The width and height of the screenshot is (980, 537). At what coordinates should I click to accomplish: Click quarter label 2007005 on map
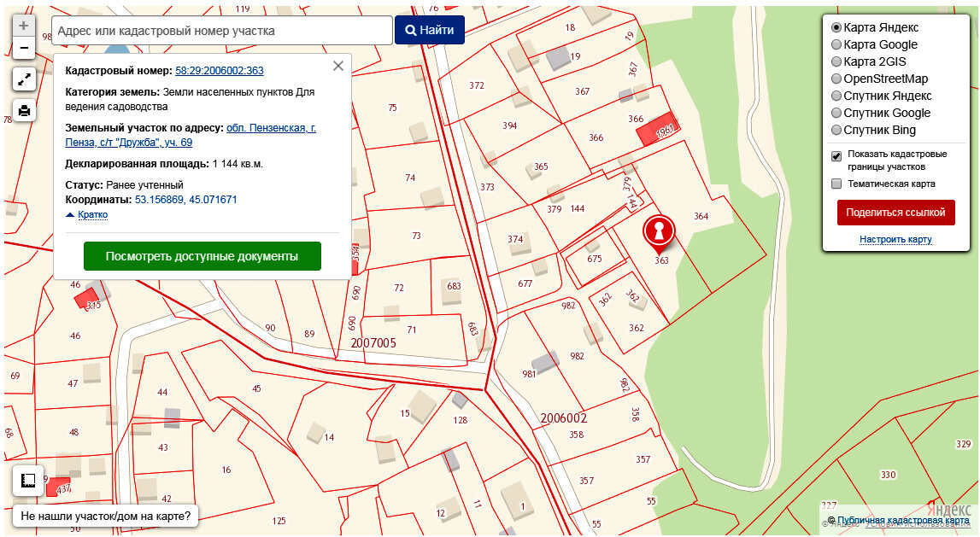pyautogui.click(x=373, y=343)
